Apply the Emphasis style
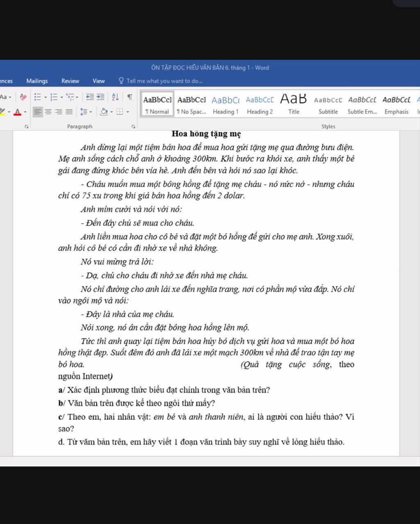420x524 pixels. coord(396,104)
